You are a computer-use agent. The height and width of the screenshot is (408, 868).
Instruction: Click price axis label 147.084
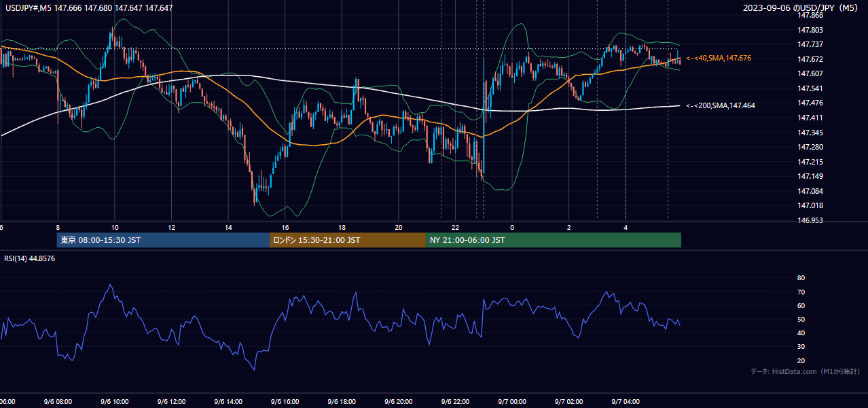point(811,191)
